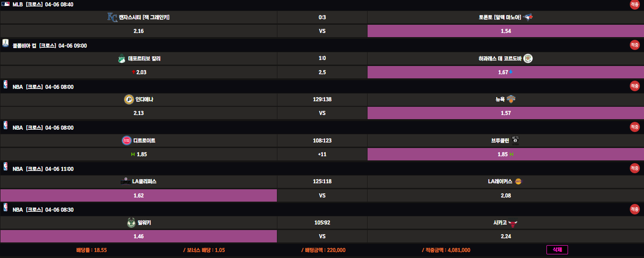The image size is (644, 258).
Task: Click the Detroit Pistons team logo
Action: 126,140
